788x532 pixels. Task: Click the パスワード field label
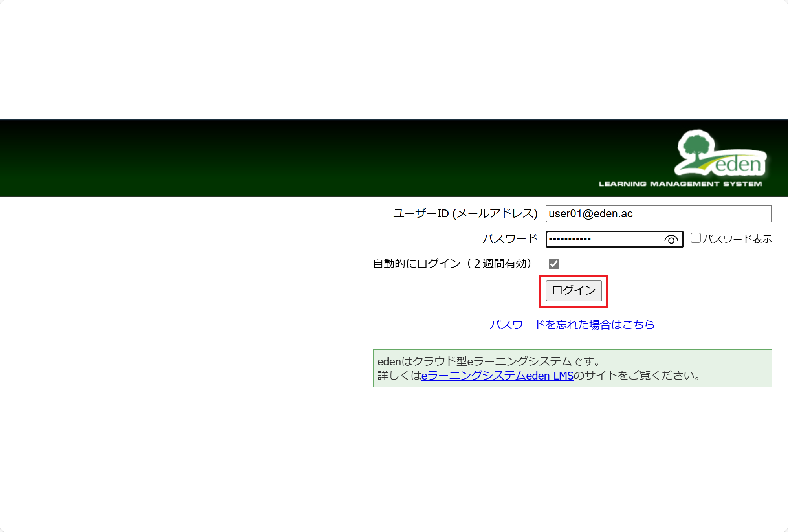[510, 238]
